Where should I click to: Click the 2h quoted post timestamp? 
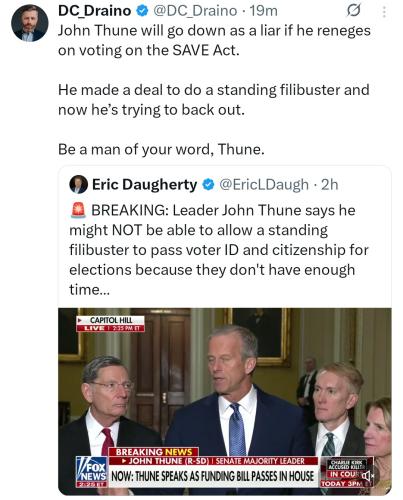tap(329, 184)
